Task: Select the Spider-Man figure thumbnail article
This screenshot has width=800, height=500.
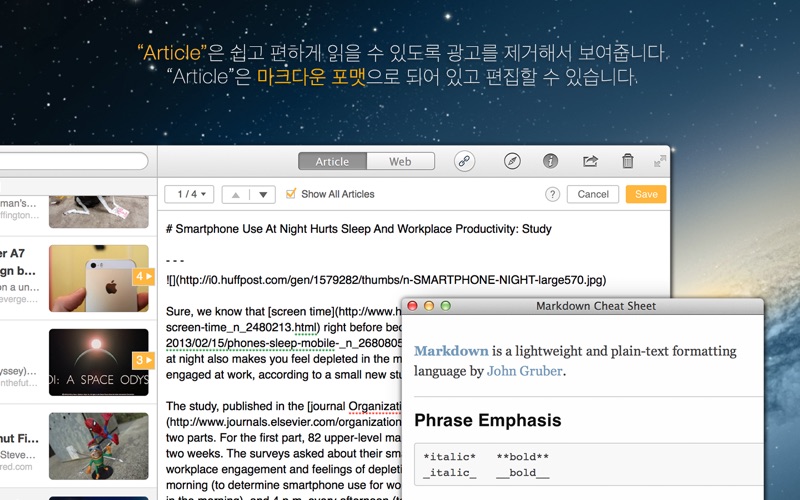Action: (99, 446)
